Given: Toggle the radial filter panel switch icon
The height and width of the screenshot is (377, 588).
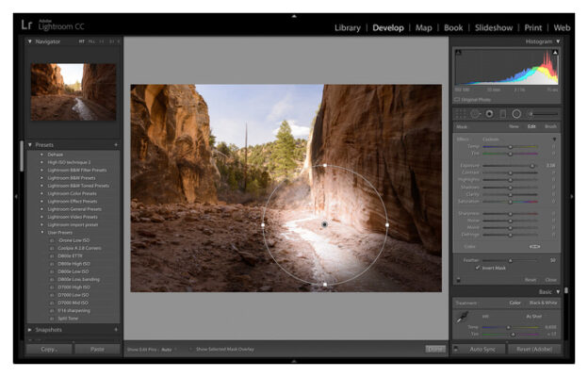Looking at the screenshot, I should point(458,280).
